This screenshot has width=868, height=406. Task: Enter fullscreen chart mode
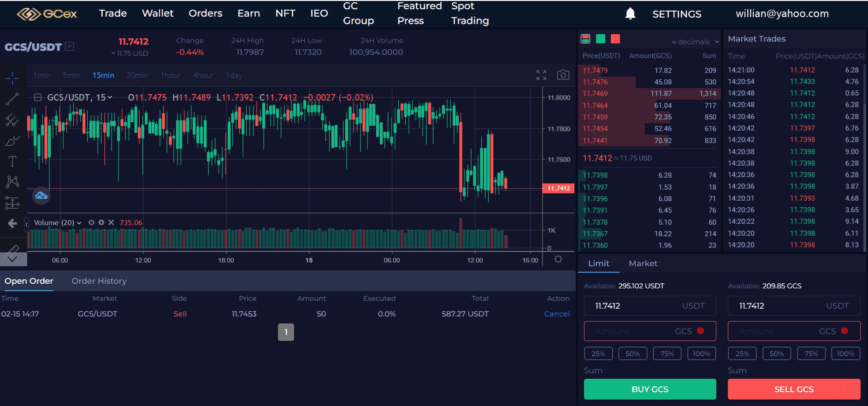click(541, 75)
